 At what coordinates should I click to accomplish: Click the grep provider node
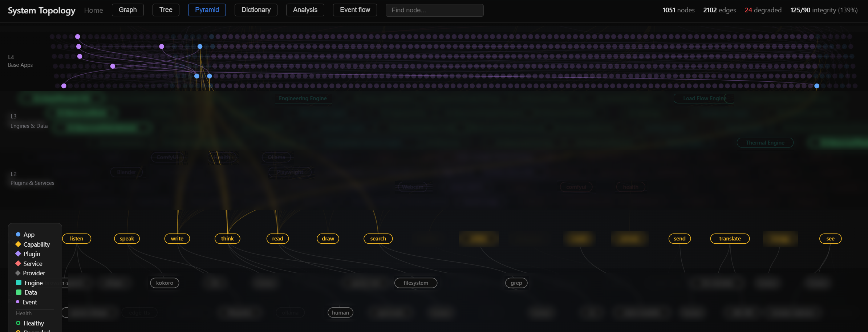point(516,283)
